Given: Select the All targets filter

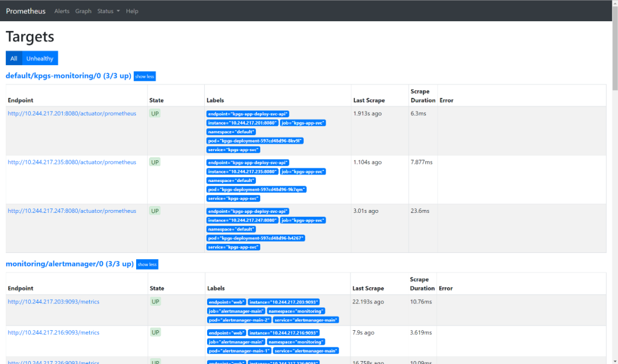Looking at the screenshot, I should [x=14, y=58].
